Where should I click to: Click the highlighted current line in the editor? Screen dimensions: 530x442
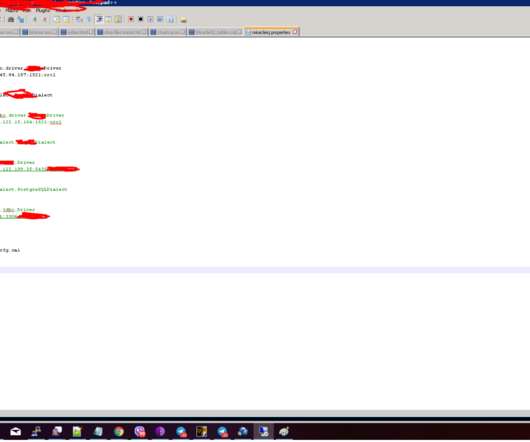(265, 270)
